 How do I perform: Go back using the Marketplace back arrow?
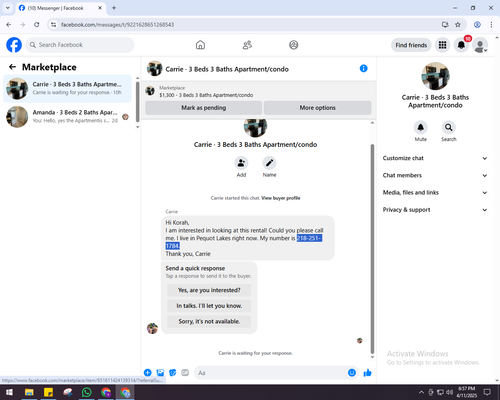[12, 67]
